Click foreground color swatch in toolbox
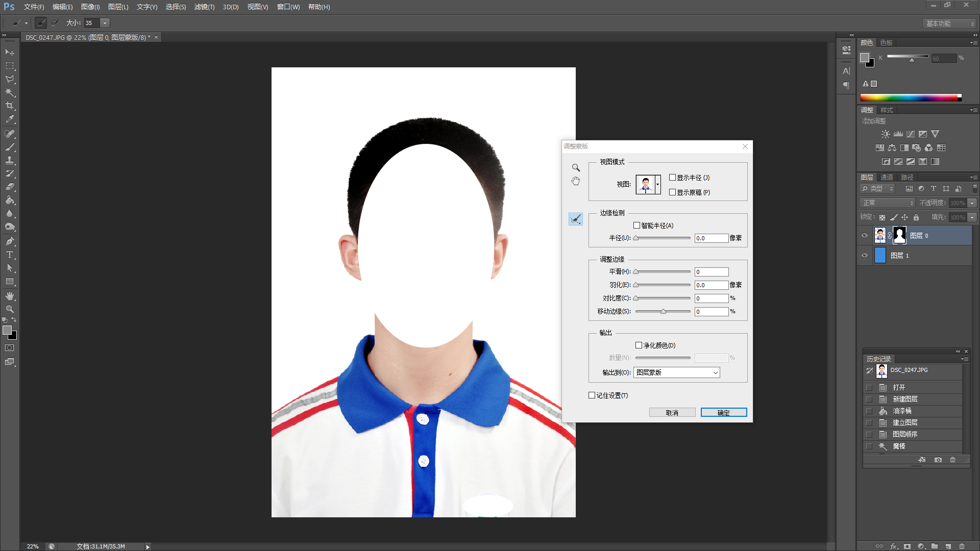Screen dimensions: 980x551 [7, 331]
